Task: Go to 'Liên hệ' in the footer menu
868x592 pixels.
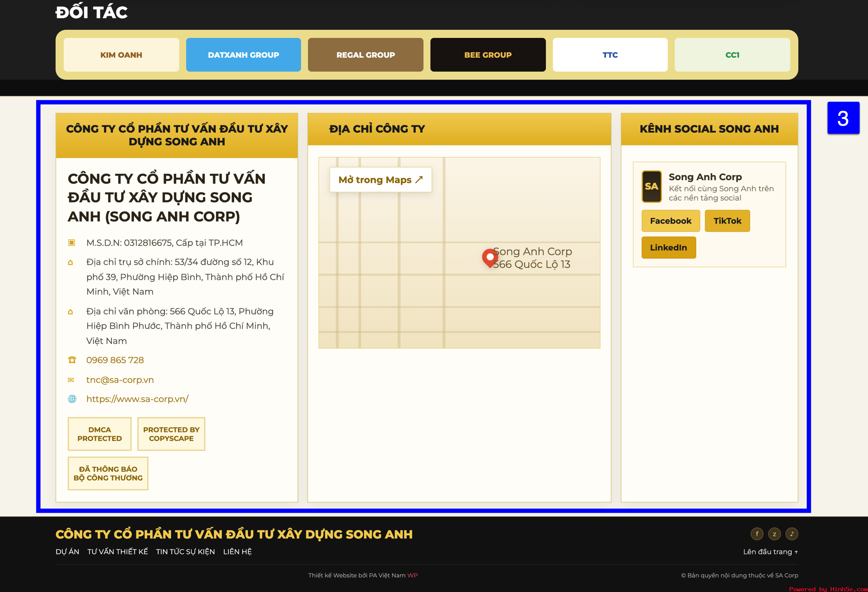Action: [x=237, y=552]
